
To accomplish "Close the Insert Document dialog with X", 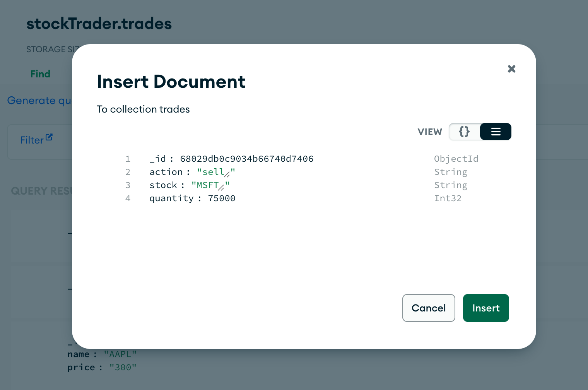I will pos(511,69).
